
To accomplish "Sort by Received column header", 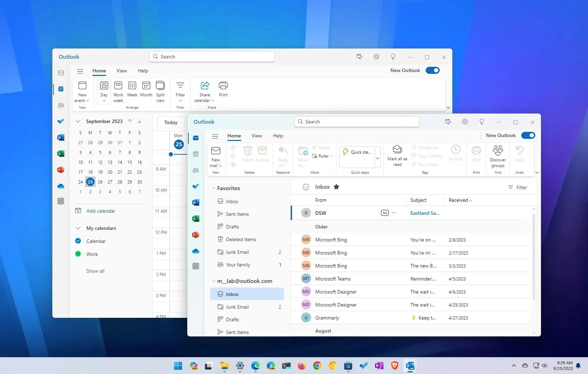I will [460, 200].
